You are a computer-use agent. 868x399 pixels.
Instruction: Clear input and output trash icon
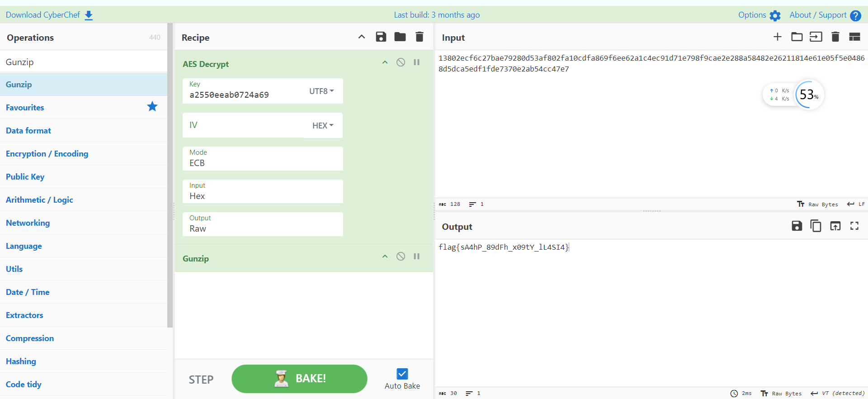point(835,37)
